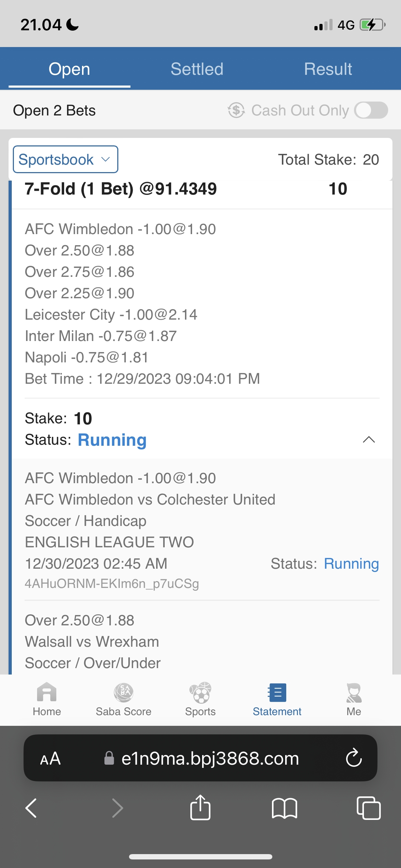Open the Statement notebook icon
The image size is (401, 868).
[277, 693]
